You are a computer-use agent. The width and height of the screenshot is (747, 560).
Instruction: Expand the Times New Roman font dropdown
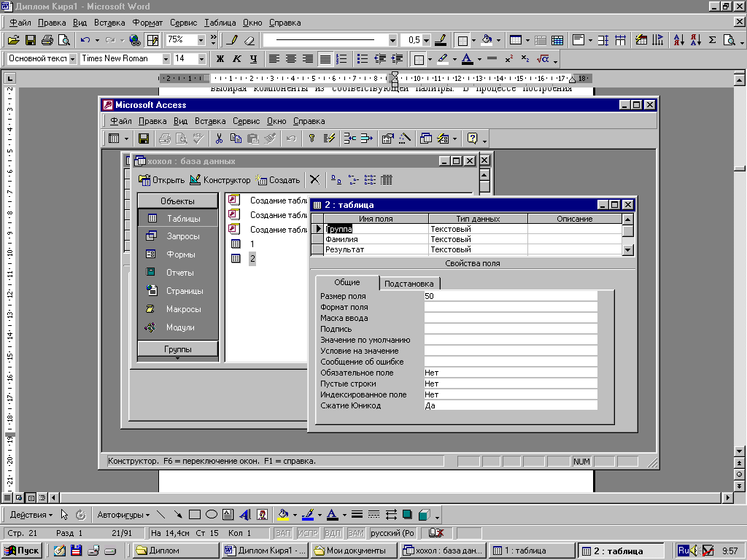166,59
